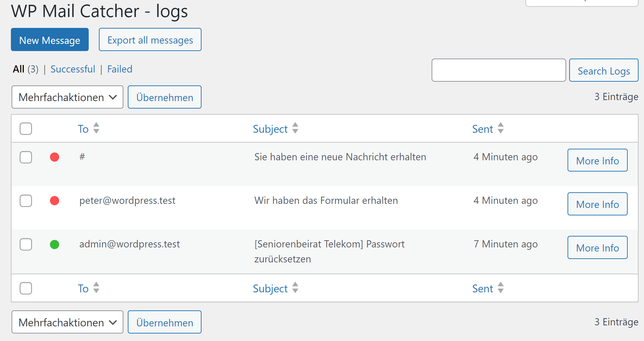This screenshot has height=341, width=644.
Task: Click sort arrows beside top Sent header
Action: pyautogui.click(x=500, y=128)
